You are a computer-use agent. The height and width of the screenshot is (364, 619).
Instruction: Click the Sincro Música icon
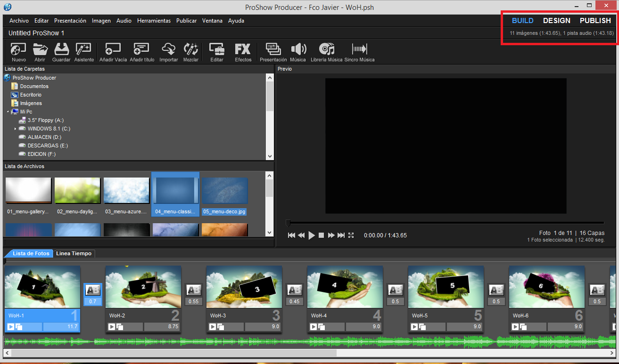coord(360,52)
